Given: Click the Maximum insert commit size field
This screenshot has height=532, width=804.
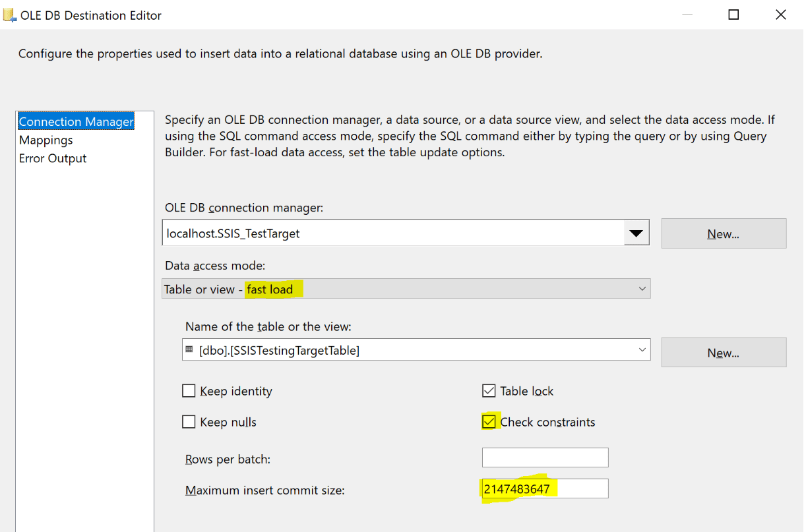Looking at the screenshot, I should point(545,488).
